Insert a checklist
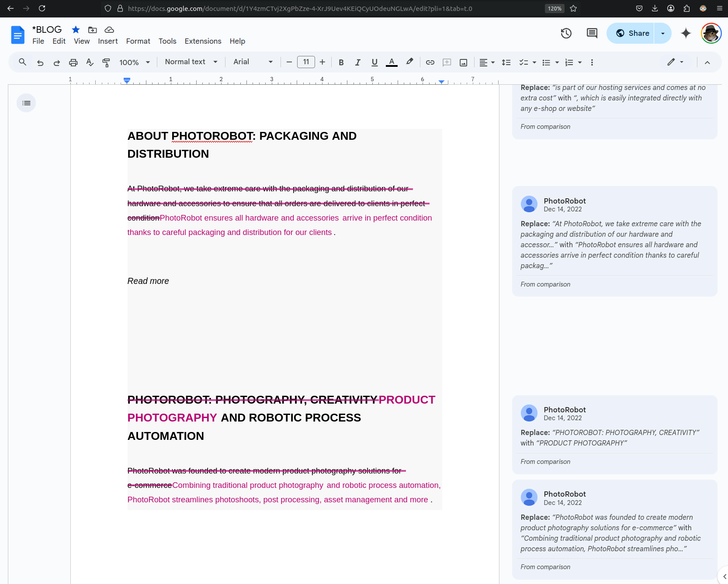Screen dimensions: 728x584 pos(523,62)
